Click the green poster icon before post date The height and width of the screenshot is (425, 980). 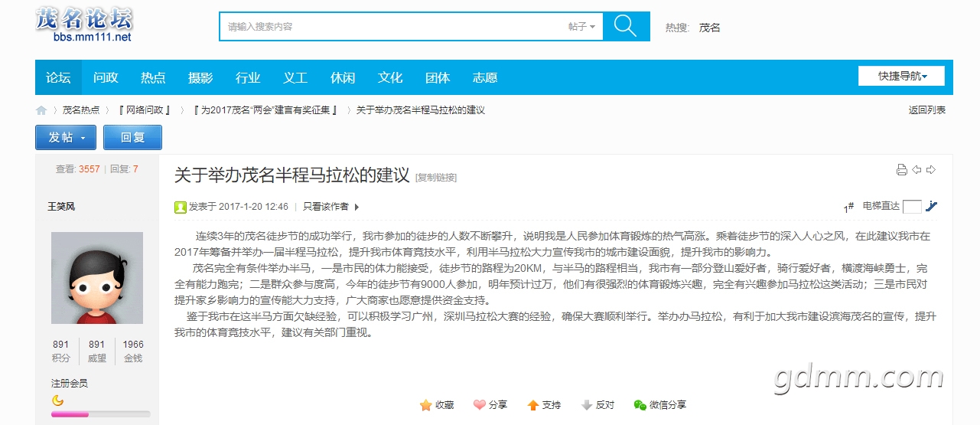181,207
